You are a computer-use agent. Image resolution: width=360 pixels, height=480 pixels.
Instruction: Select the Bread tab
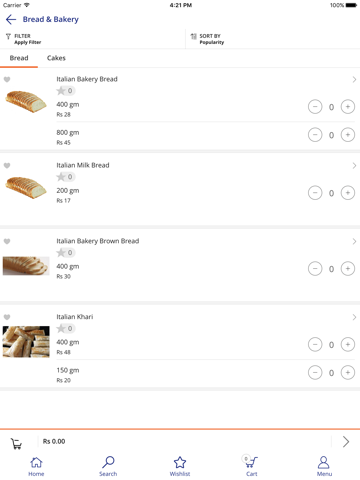click(x=19, y=58)
